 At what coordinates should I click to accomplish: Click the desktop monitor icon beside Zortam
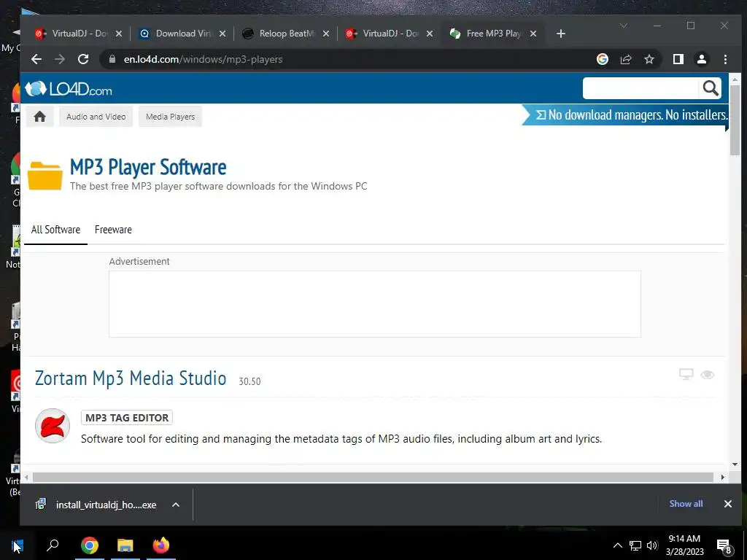(686, 374)
